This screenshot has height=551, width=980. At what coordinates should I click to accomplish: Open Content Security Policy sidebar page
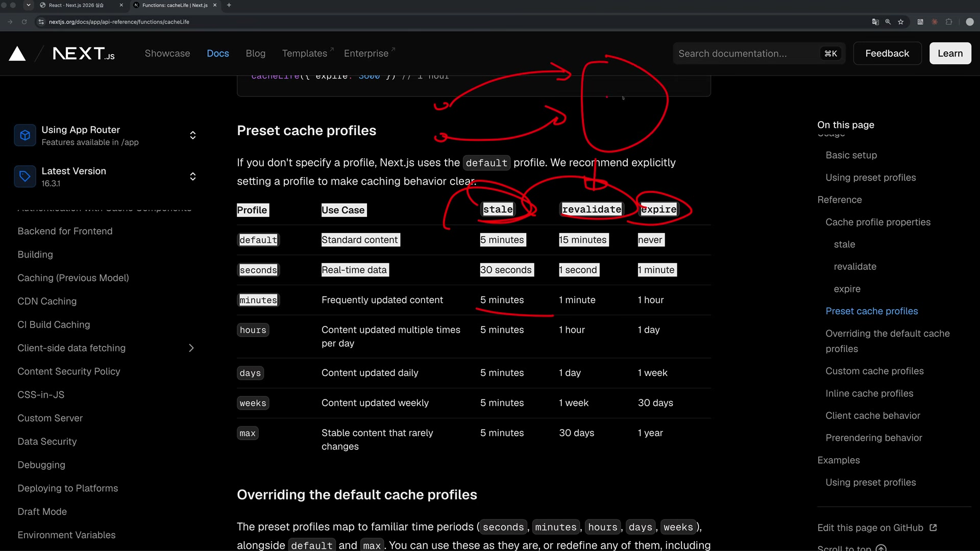(69, 371)
